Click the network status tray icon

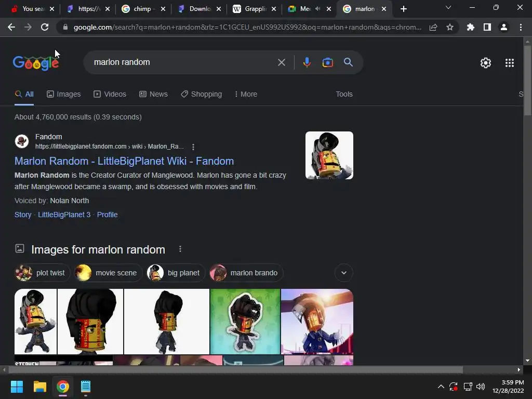point(468,387)
